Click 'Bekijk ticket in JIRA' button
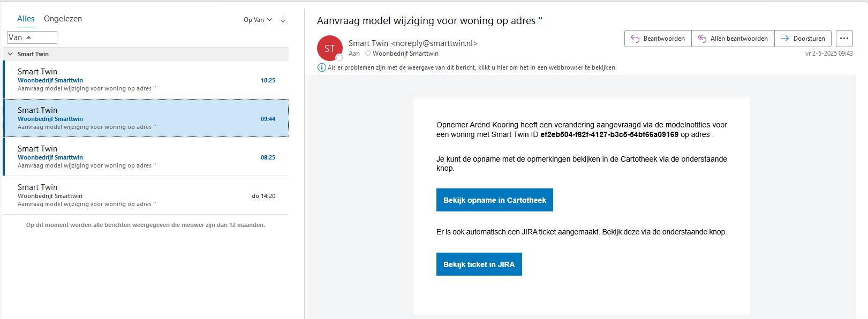 (x=479, y=264)
